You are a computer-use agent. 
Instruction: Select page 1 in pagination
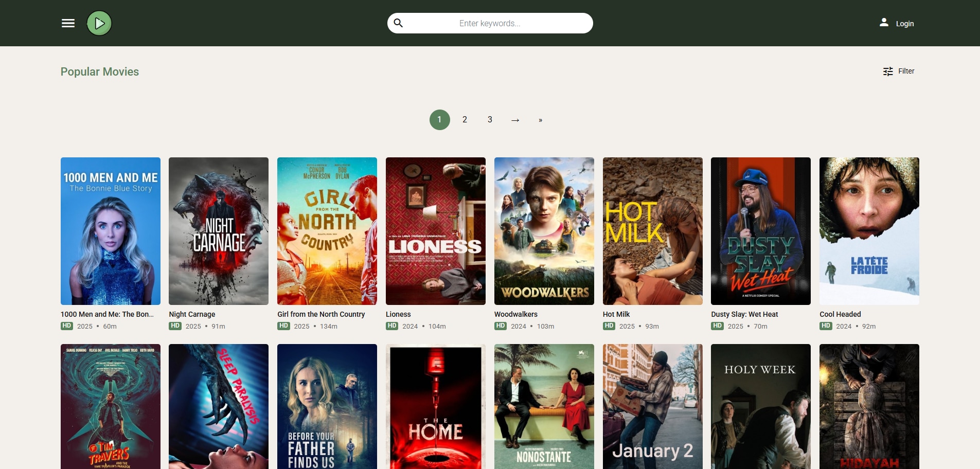[x=439, y=120]
